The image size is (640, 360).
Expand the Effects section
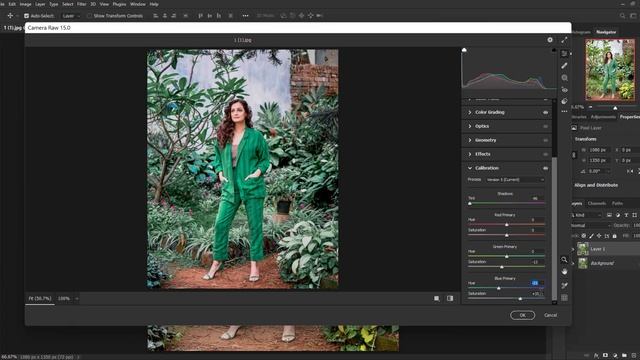[x=470, y=154]
